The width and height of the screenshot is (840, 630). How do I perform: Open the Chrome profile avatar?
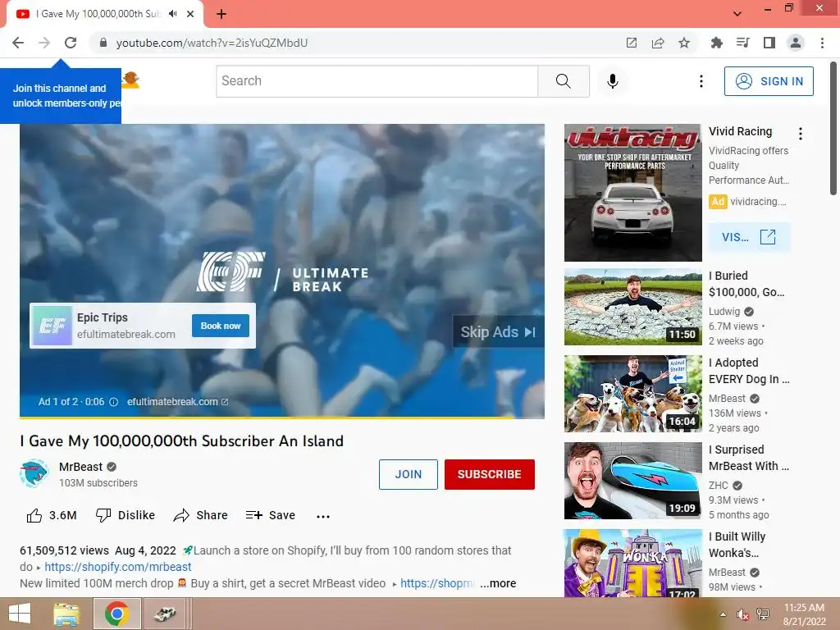(796, 43)
